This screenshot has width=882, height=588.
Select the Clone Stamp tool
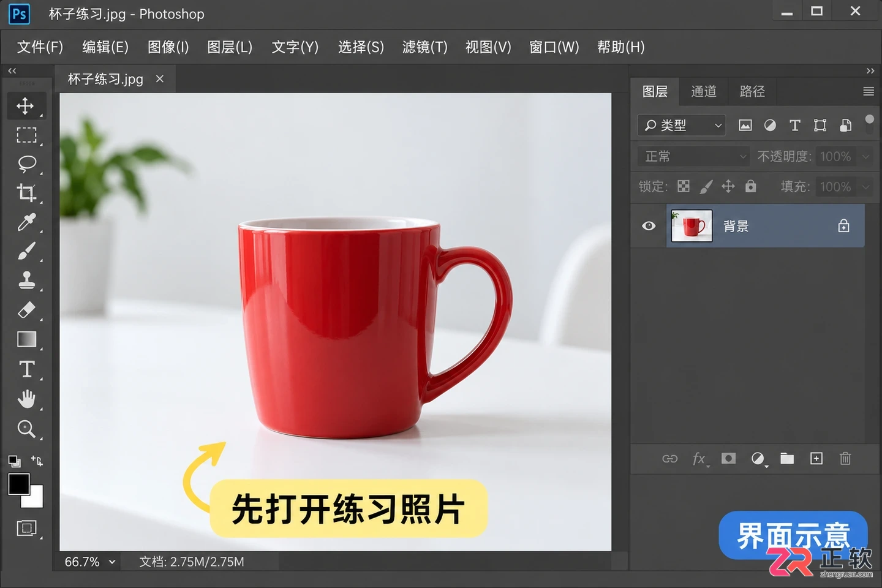26,281
